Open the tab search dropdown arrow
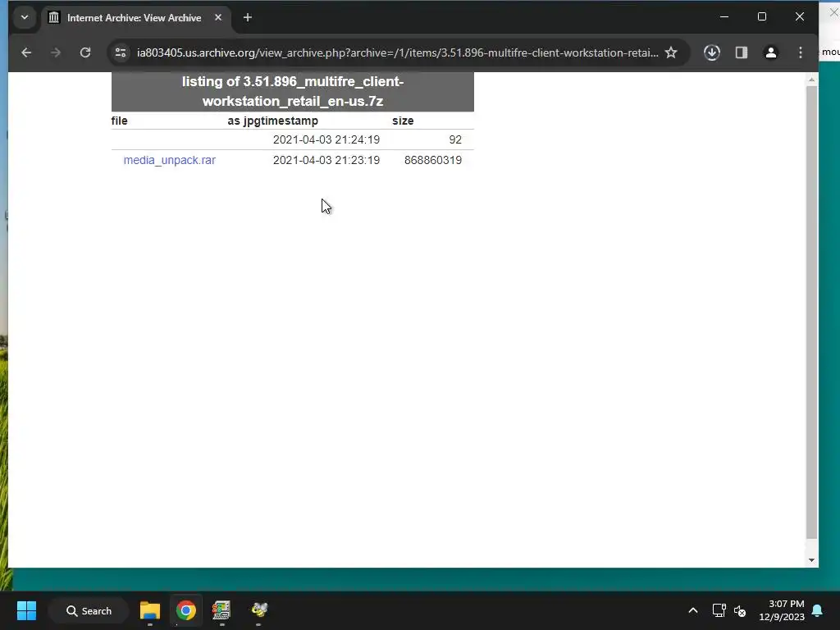 pyautogui.click(x=24, y=17)
